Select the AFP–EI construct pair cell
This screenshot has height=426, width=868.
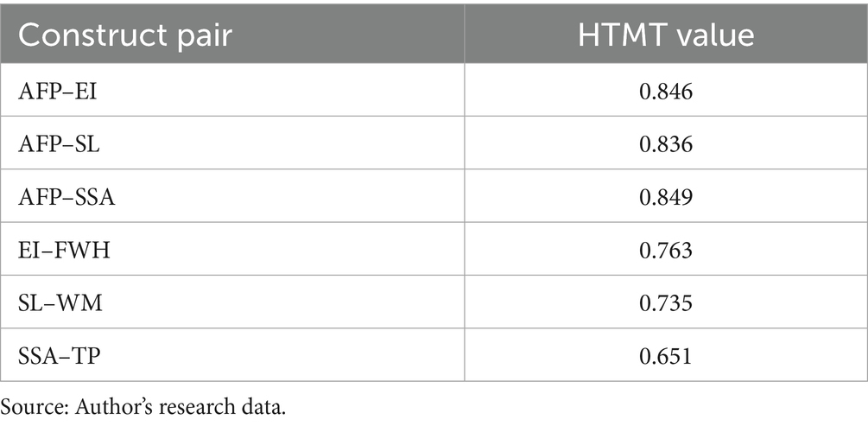click(x=57, y=91)
